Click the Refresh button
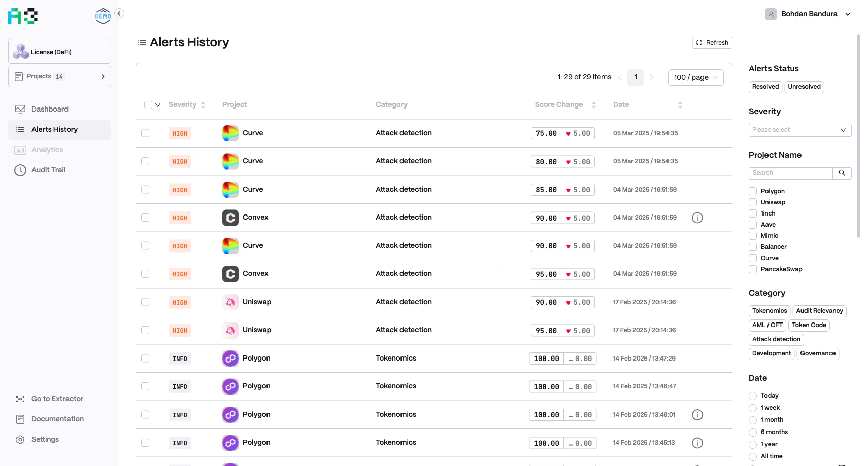 (x=712, y=43)
